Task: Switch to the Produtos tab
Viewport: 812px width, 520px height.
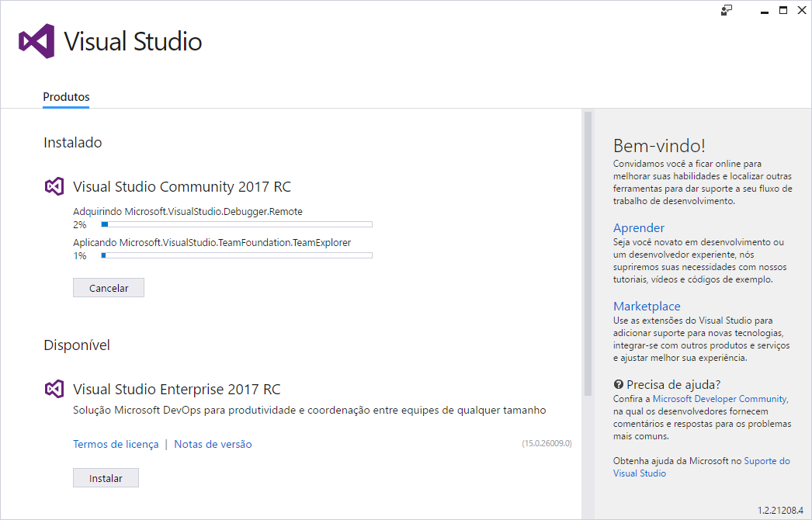Action: [65, 96]
